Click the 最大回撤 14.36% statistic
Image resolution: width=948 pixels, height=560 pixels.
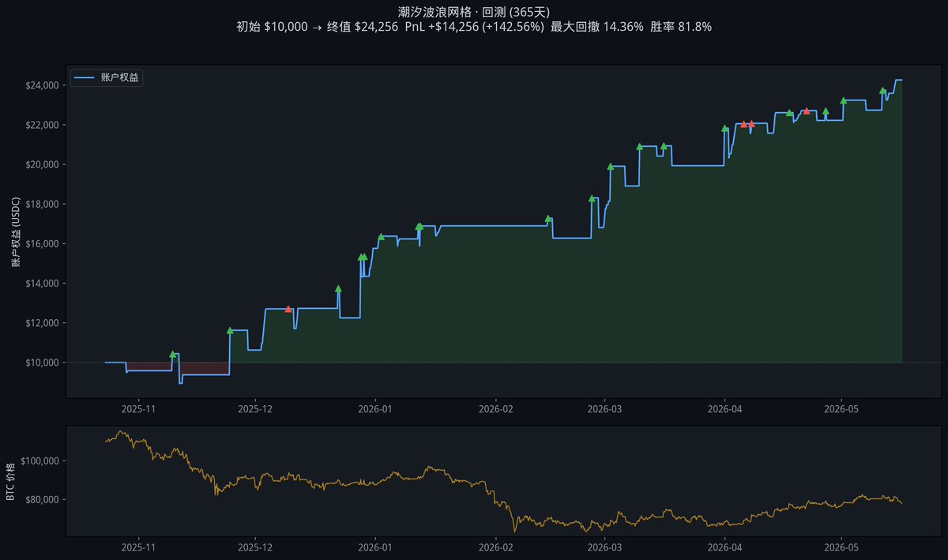[x=597, y=27]
